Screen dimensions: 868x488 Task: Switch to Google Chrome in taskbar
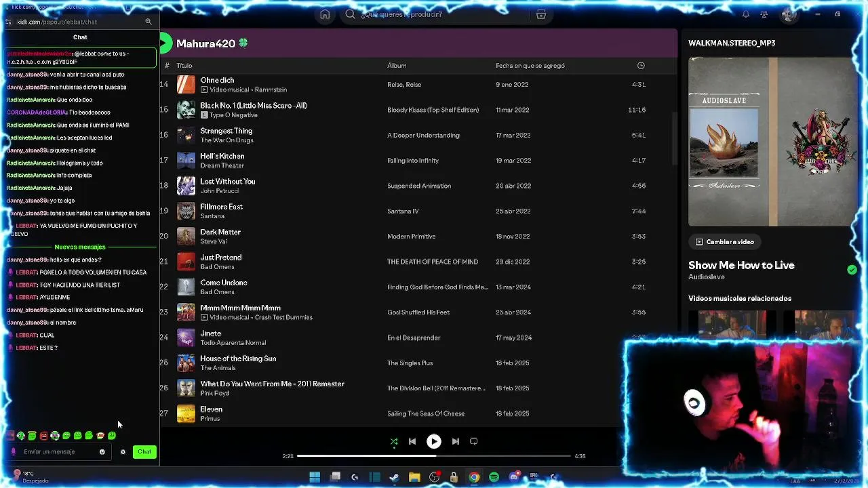(474, 477)
